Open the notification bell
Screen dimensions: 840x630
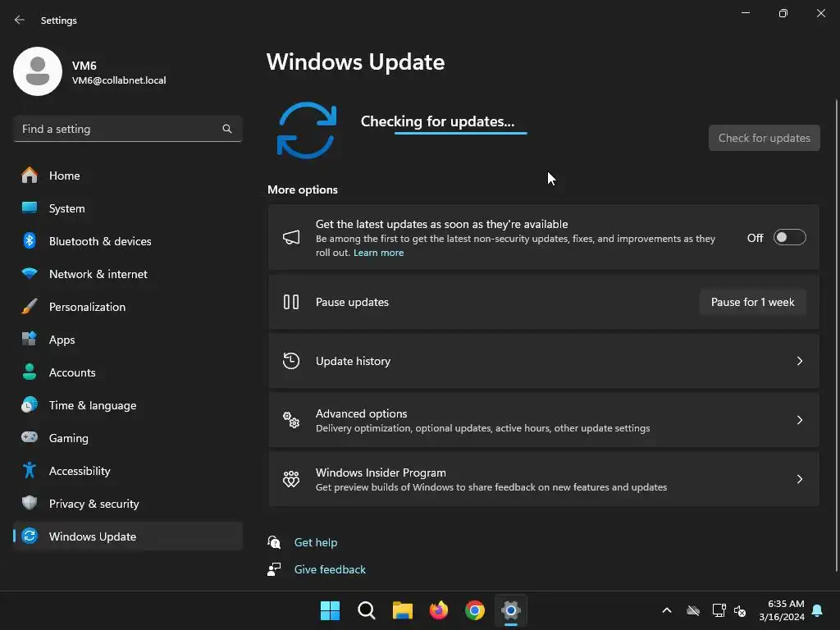(818, 610)
